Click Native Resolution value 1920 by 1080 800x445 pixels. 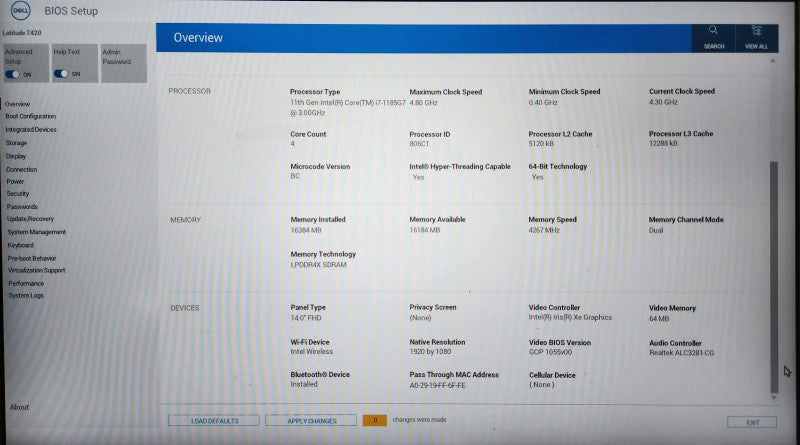pos(430,352)
